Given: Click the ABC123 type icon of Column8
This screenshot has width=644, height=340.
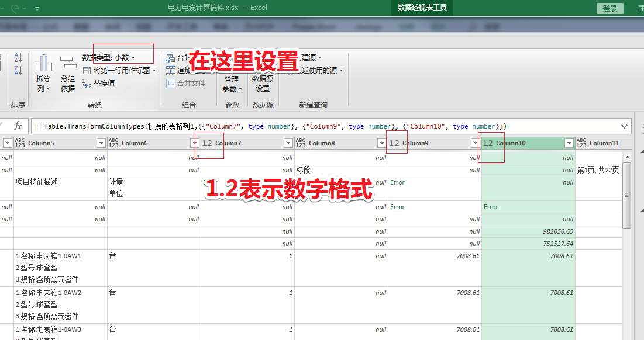Looking at the screenshot, I should pos(301,143).
